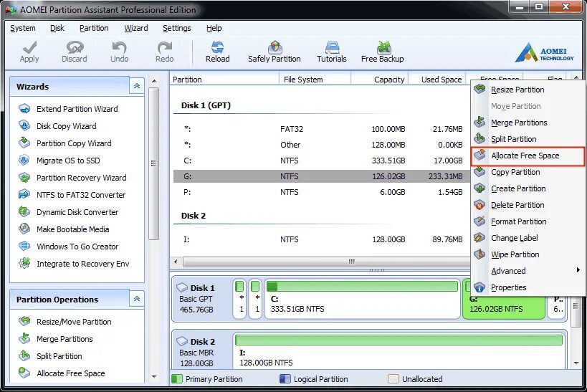Choose Delete Partition in context menu
The height and width of the screenshot is (392, 587).
528,205
